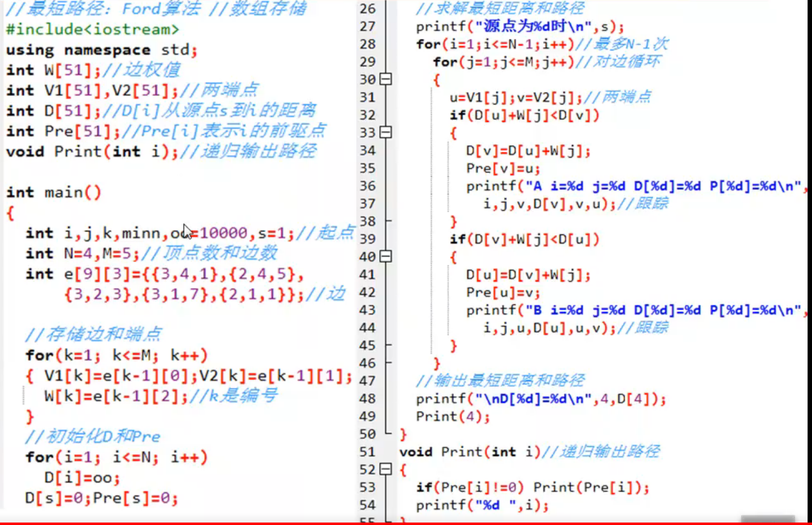Image resolution: width=812 pixels, height=525 pixels.
Task: Click the for(k=1; k<=M; k++) loop header
Action: 116,355
